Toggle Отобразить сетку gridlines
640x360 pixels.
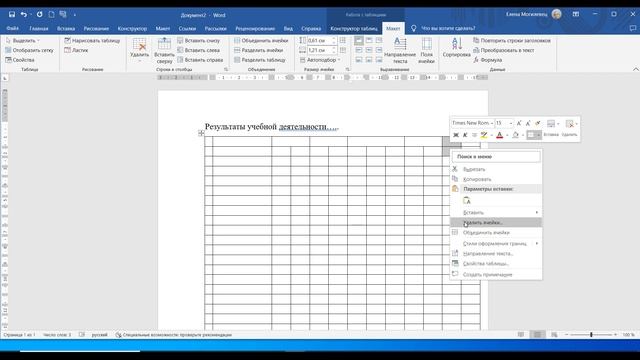(29, 50)
